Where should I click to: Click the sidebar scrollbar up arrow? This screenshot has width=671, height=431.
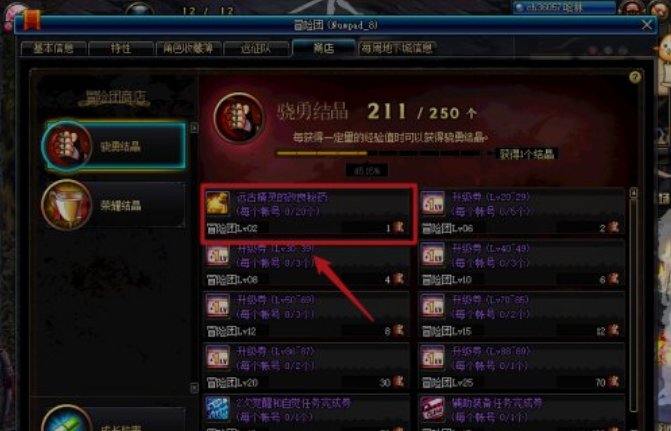pos(194,128)
